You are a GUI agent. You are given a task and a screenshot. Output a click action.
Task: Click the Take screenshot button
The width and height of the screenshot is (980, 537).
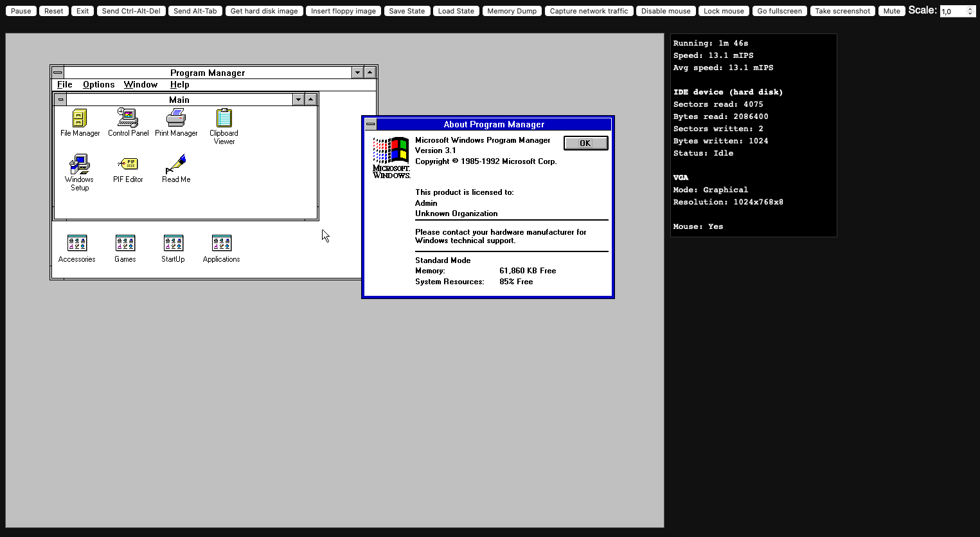(842, 11)
